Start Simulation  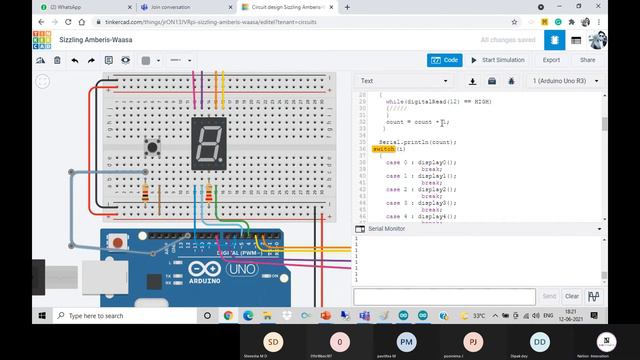click(x=498, y=60)
